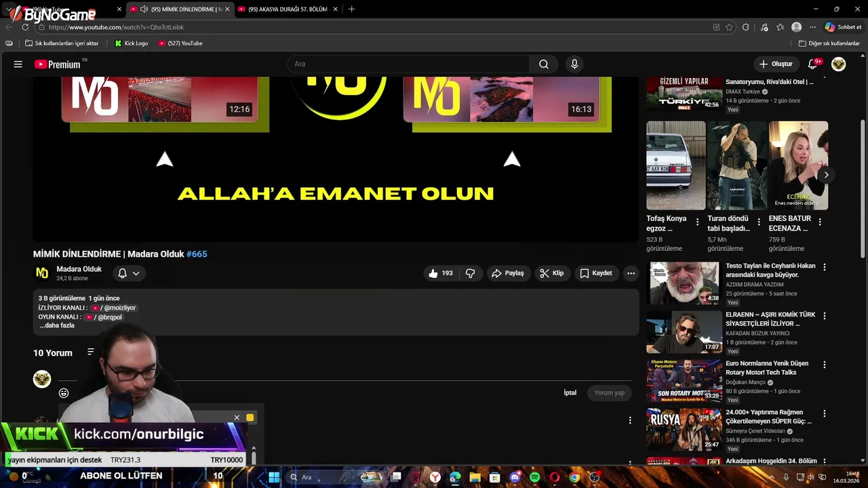
Task: Open Tofaş Konya egzoz short thumbnail
Action: tap(676, 165)
